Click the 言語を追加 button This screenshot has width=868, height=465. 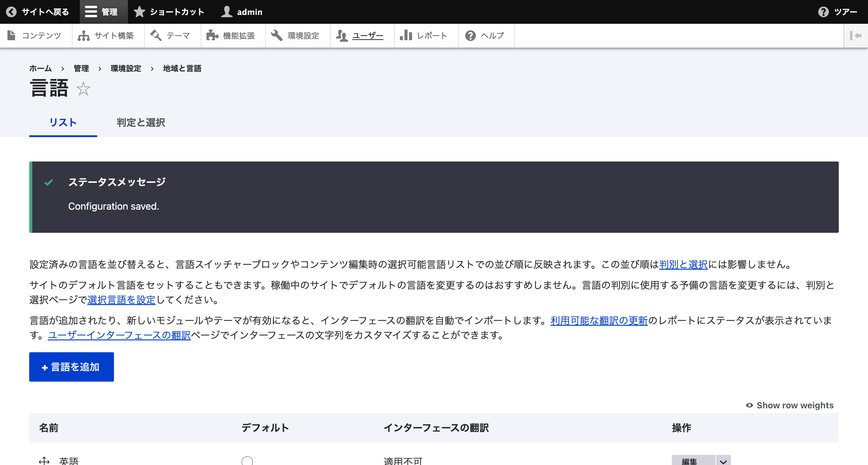pos(72,367)
